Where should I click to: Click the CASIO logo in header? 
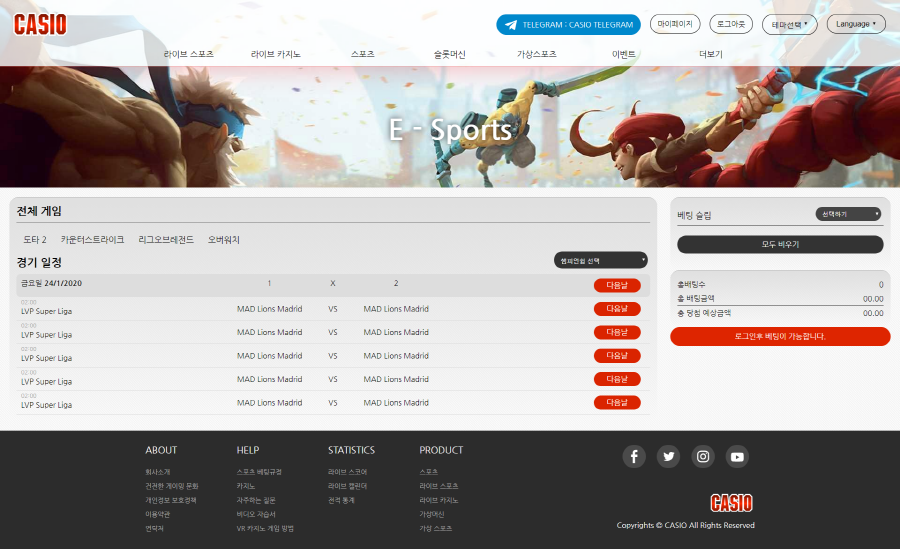pyautogui.click(x=40, y=24)
